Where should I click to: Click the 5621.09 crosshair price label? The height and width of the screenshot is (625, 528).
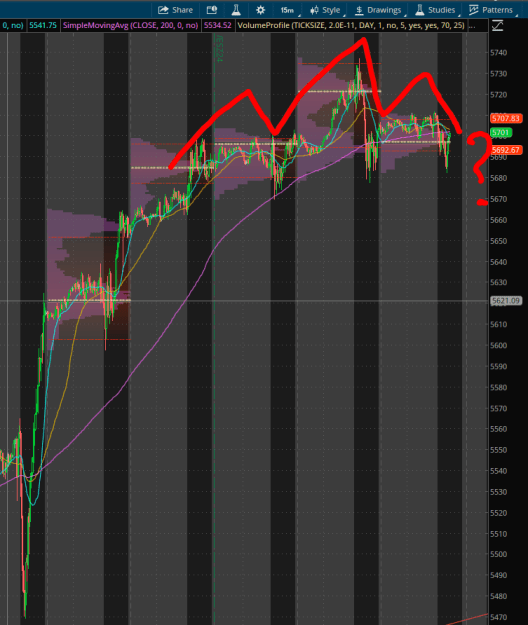pos(506,301)
